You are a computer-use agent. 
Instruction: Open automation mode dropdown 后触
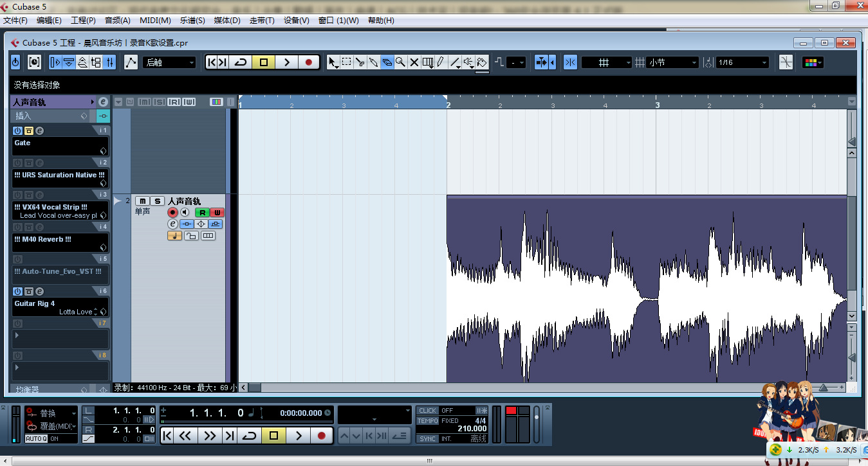pos(169,62)
